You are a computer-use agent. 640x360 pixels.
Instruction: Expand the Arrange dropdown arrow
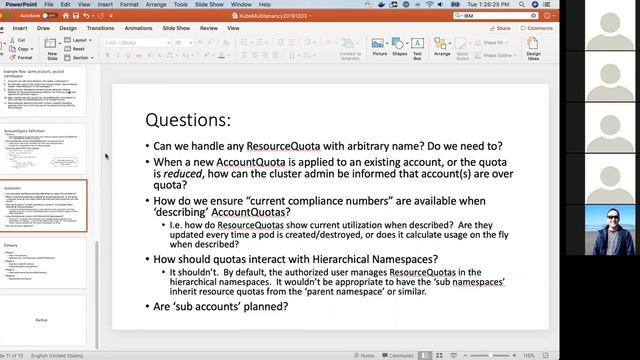(x=451, y=43)
